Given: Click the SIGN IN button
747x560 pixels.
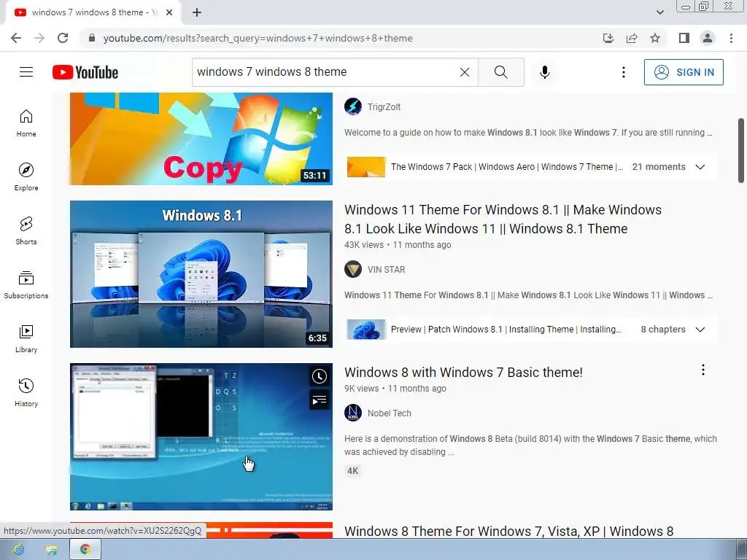Looking at the screenshot, I should click(x=684, y=72).
